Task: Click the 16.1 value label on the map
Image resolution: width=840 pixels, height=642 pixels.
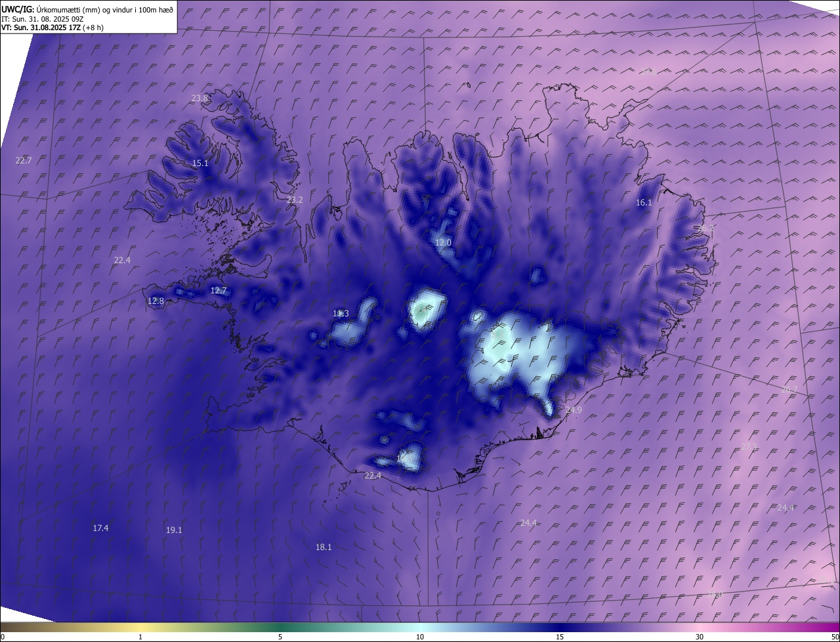Action: point(644,203)
